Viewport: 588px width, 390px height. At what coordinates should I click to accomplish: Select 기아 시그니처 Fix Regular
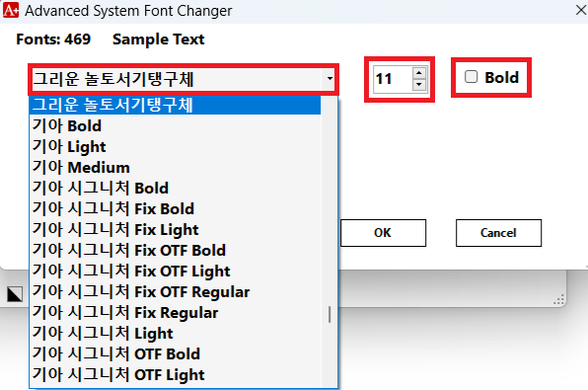[176, 312]
